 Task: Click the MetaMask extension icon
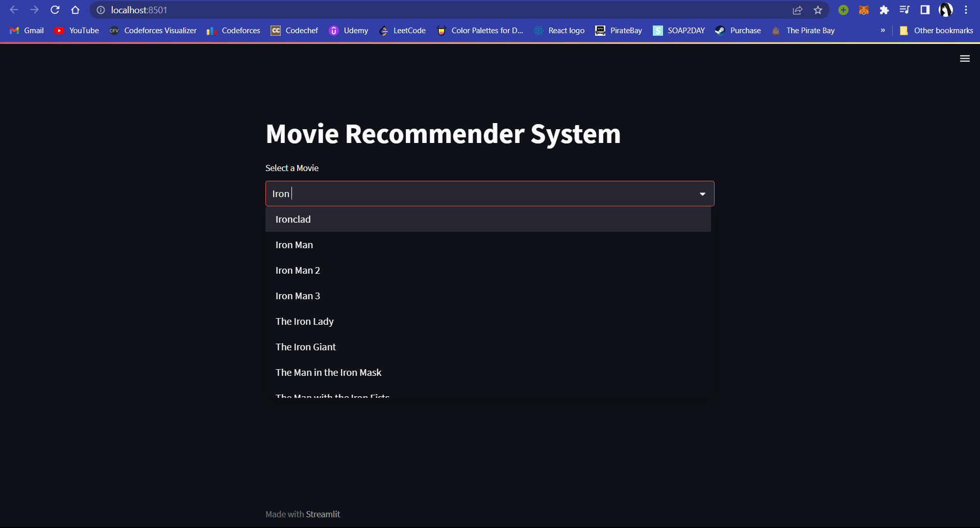pos(864,10)
